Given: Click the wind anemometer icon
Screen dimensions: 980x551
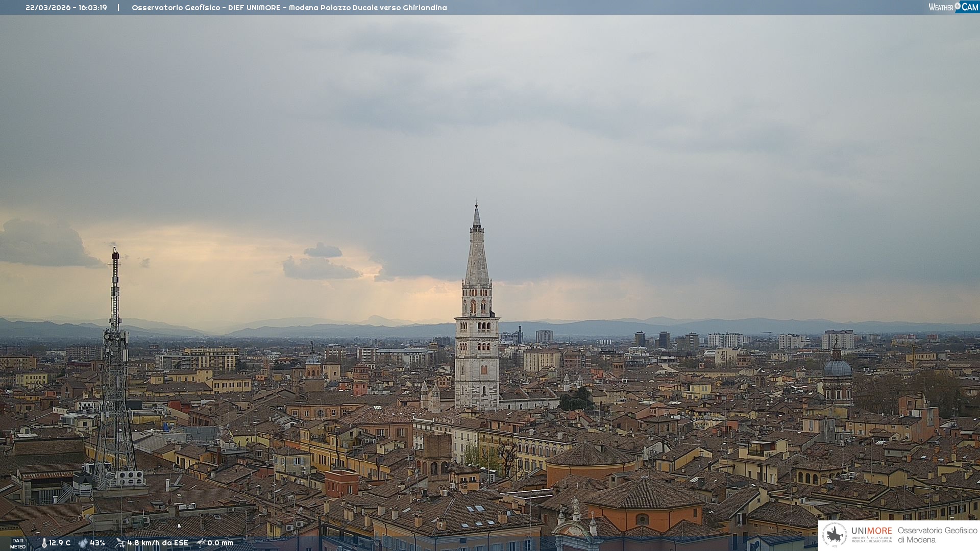Looking at the screenshot, I should [120, 543].
